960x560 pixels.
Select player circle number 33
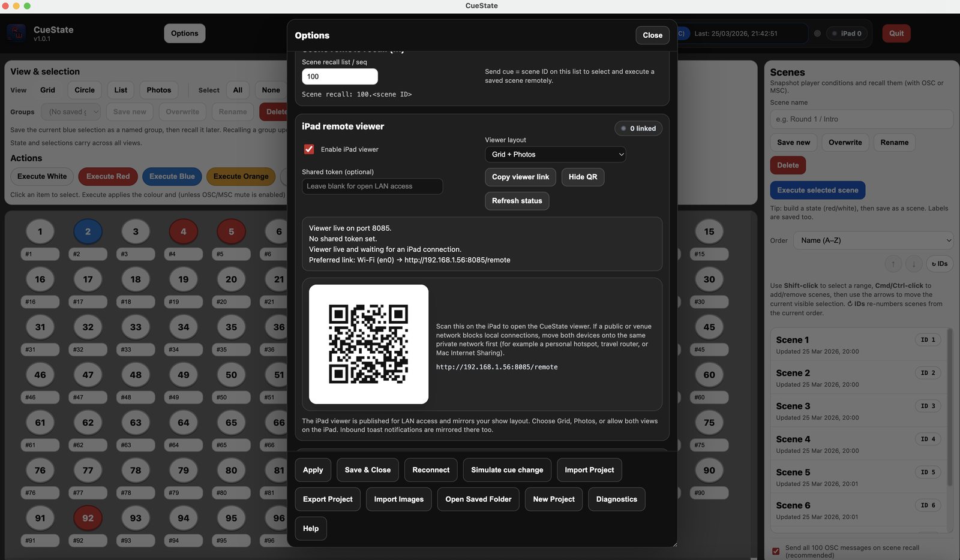pyautogui.click(x=136, y=327)
